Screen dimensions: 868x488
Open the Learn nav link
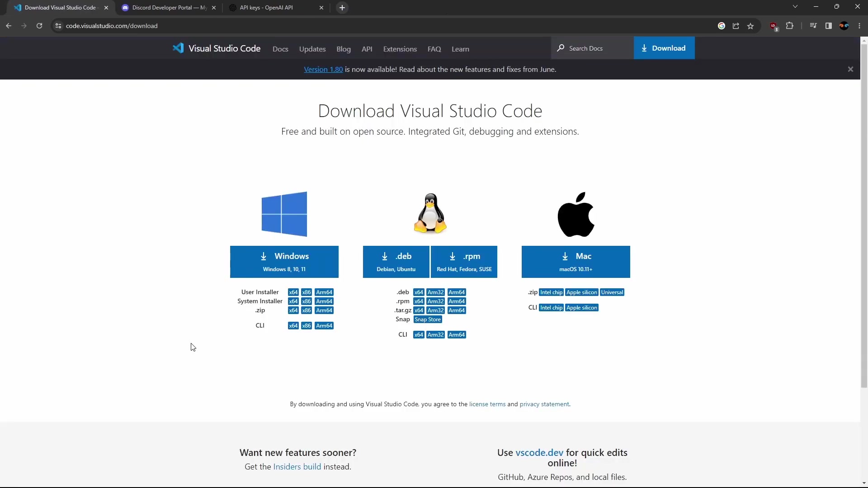point(460,49)
